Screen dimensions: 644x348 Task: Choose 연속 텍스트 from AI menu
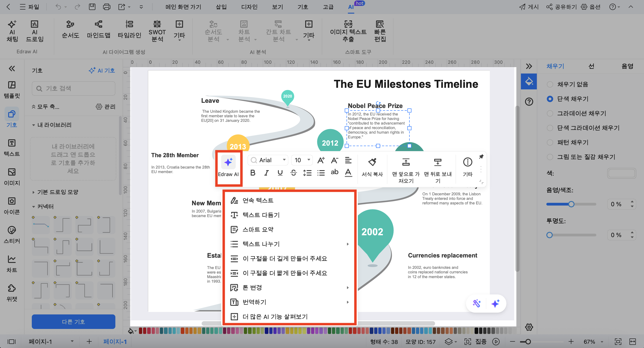(289, 200)
